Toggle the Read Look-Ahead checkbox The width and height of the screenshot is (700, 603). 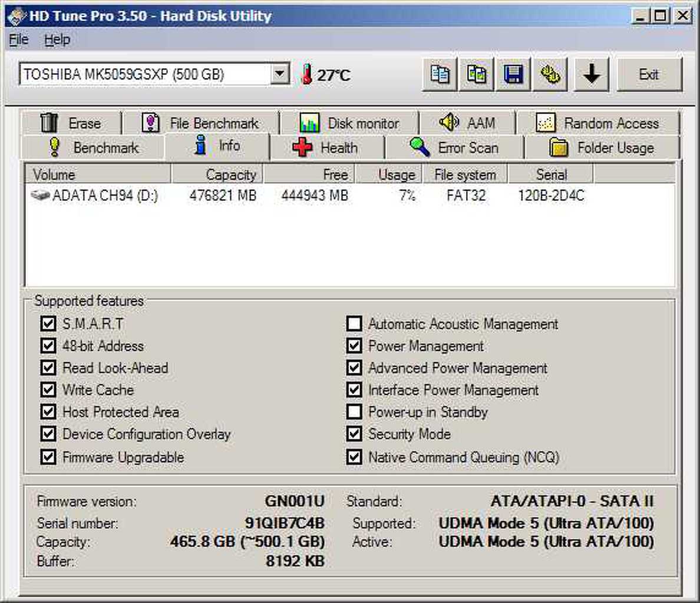tap(48, 368)
